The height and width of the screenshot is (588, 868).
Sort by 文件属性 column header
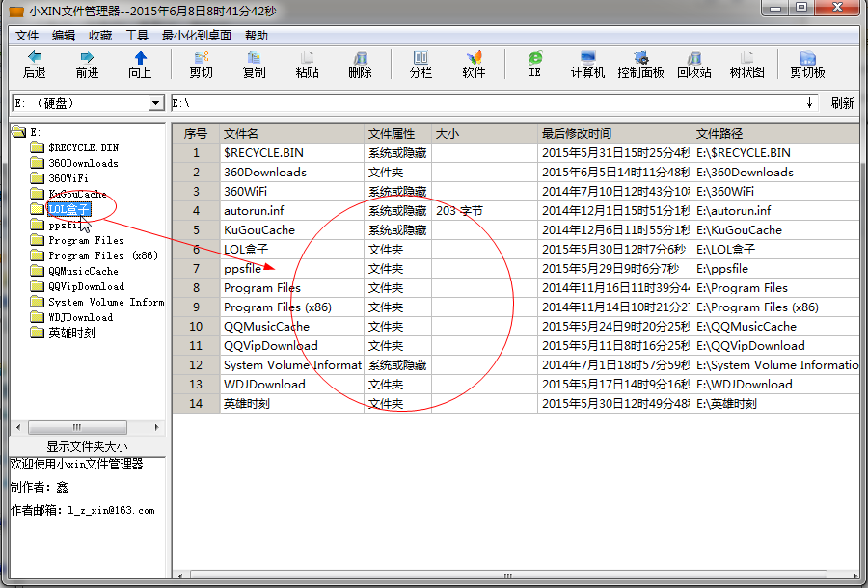pyautogui.click(x=397, y=133)
